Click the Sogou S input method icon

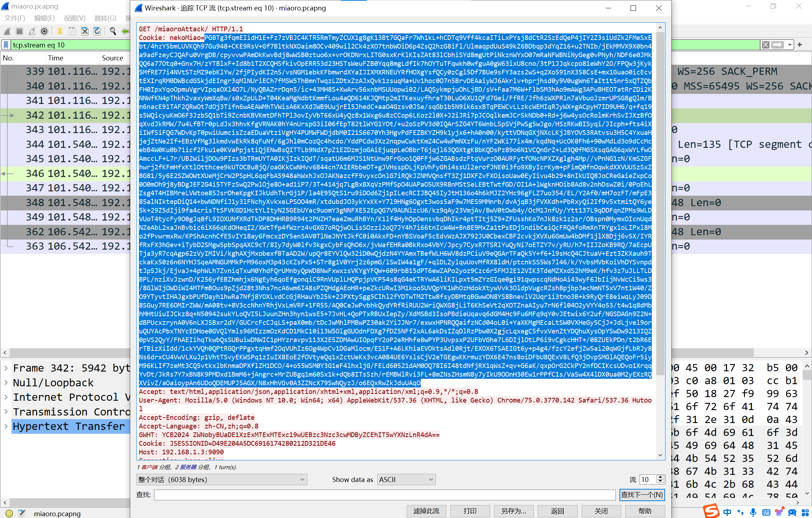click(711, 511)
